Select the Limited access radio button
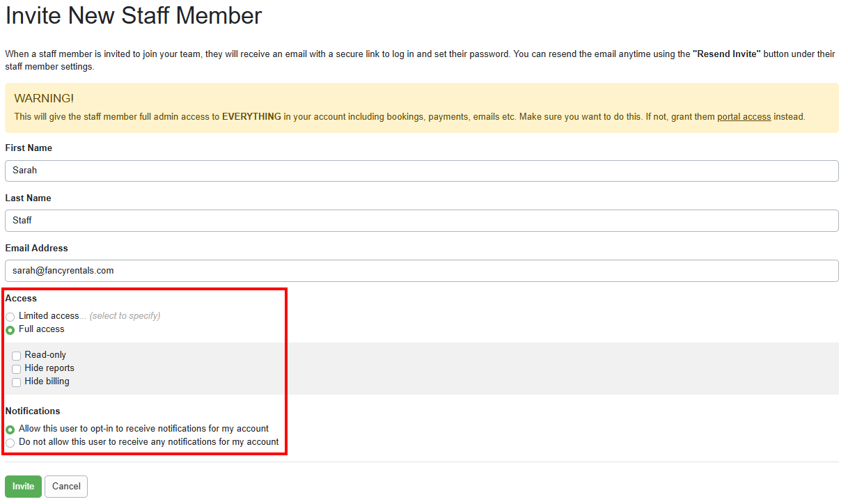The image size is (848, 504). (10, 316)
